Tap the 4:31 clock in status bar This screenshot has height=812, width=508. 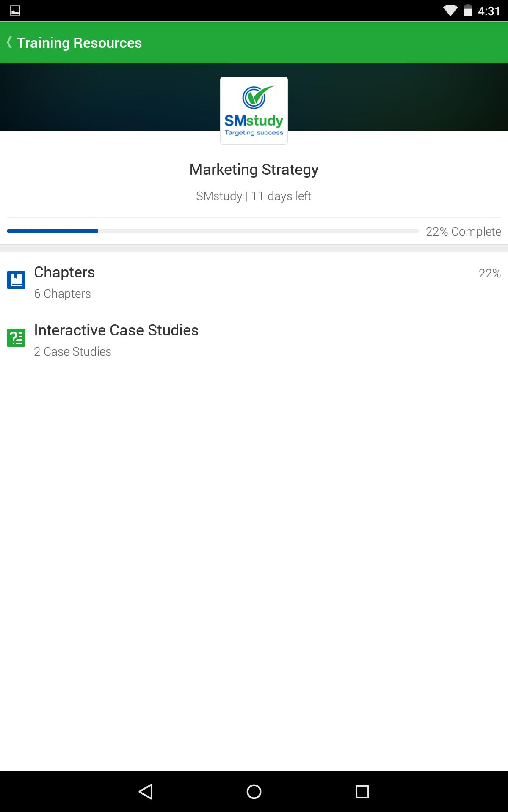[x=489, y=11]
